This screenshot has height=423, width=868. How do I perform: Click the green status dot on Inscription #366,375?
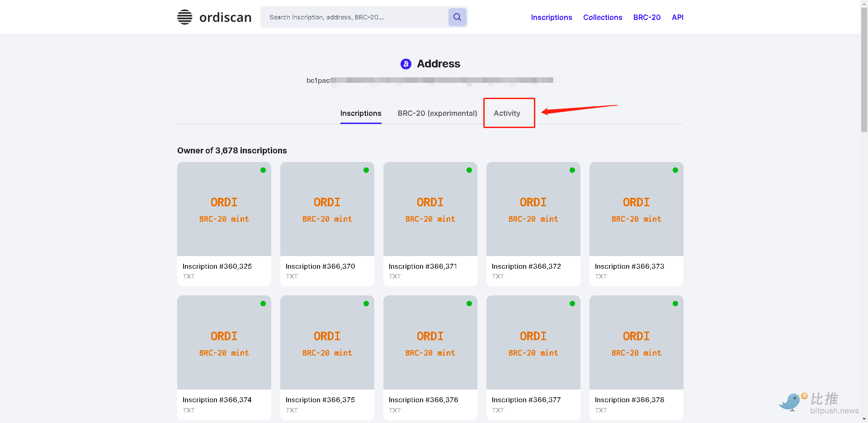pos(366,304)
